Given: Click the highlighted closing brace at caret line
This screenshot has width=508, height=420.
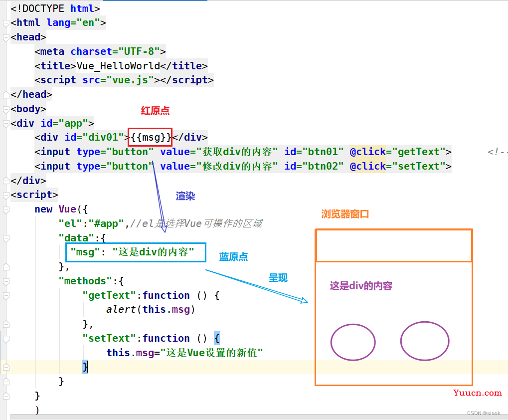Looking at the screenshot, I should point(85,367).
